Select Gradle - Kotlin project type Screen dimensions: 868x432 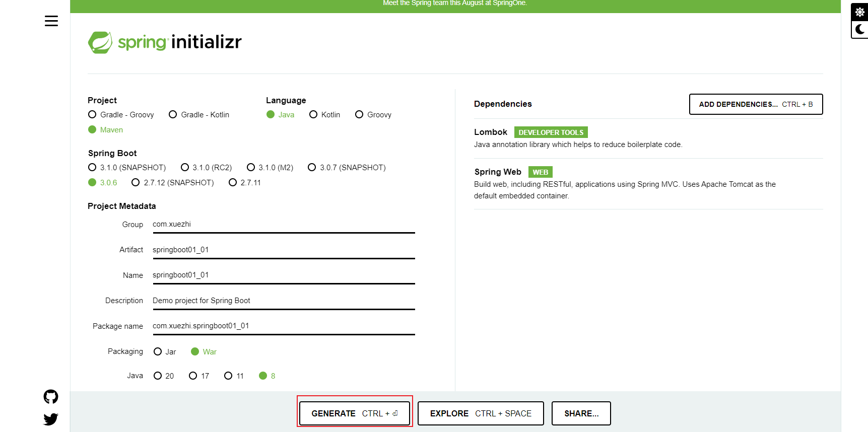(x=199, y=115)
